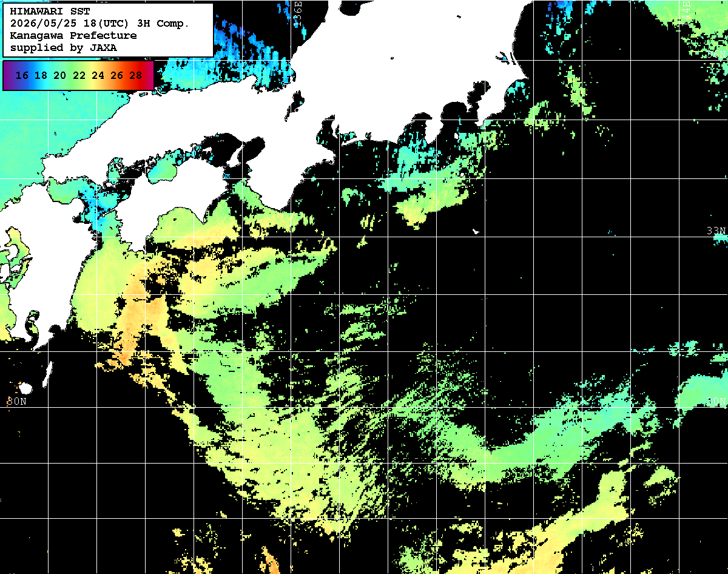Pick the 16 degree purple legend value
This screenshot has height=574, width=728.
22,76
